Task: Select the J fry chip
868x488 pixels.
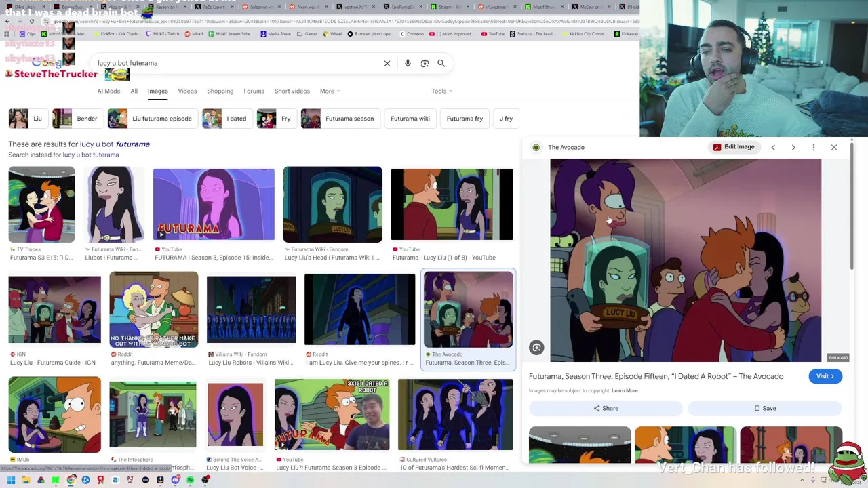Action: (506, 119)
